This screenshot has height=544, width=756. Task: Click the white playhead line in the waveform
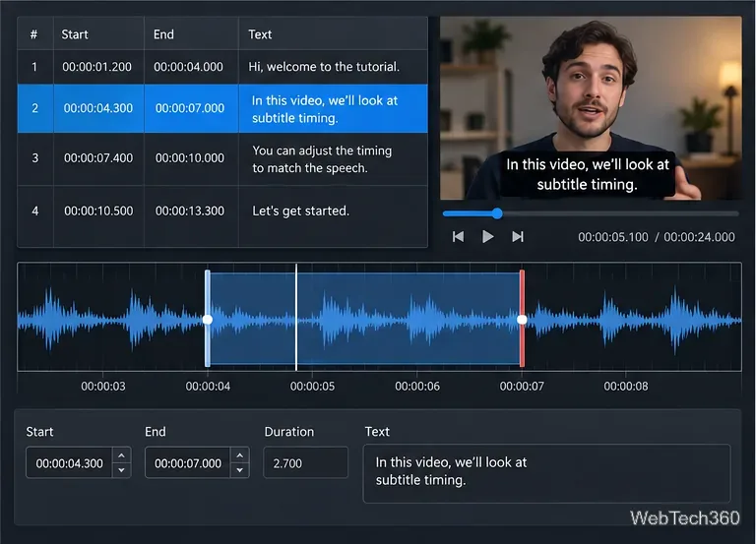296,317
